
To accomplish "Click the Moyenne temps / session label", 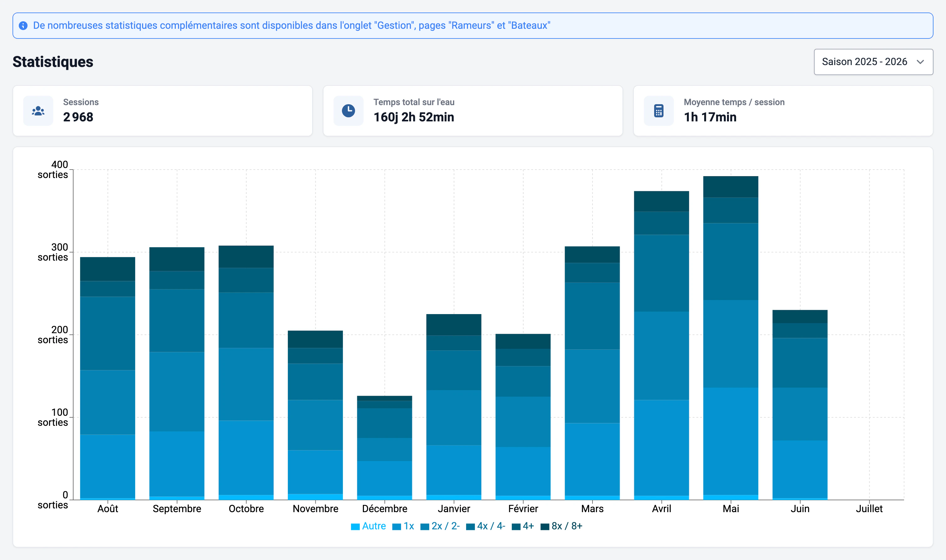I will tap(734, 102).
